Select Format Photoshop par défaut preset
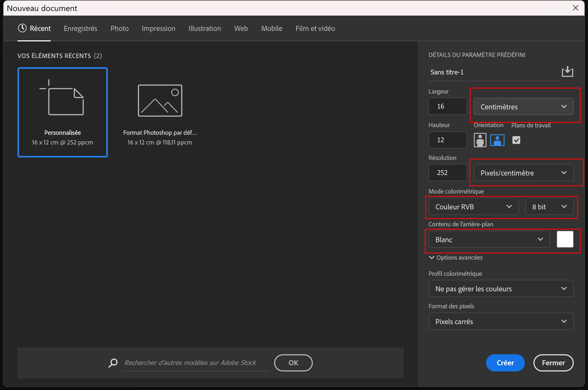588x390 pixels. (160, 112)
